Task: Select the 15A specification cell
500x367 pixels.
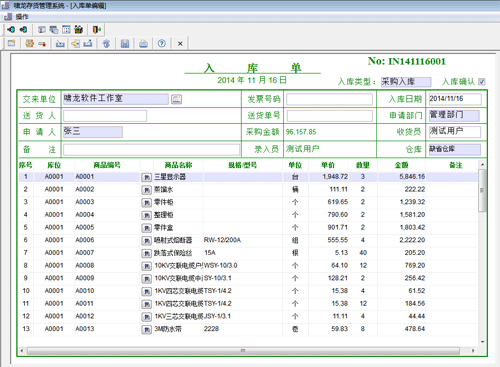Action: point(243,253)
